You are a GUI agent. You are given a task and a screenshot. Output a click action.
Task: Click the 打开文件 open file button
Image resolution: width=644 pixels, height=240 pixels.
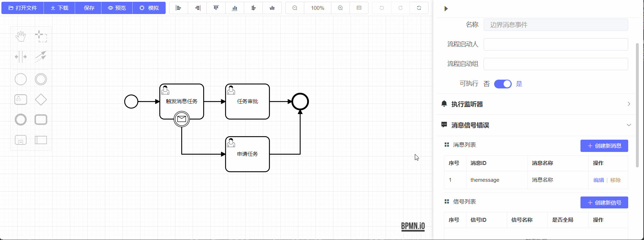(x=23, y=8)
